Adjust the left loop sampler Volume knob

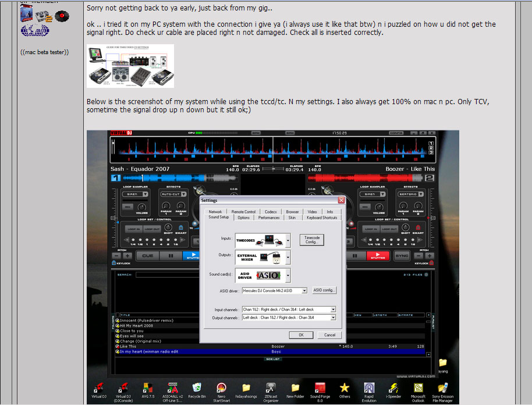tap(141, 207)
